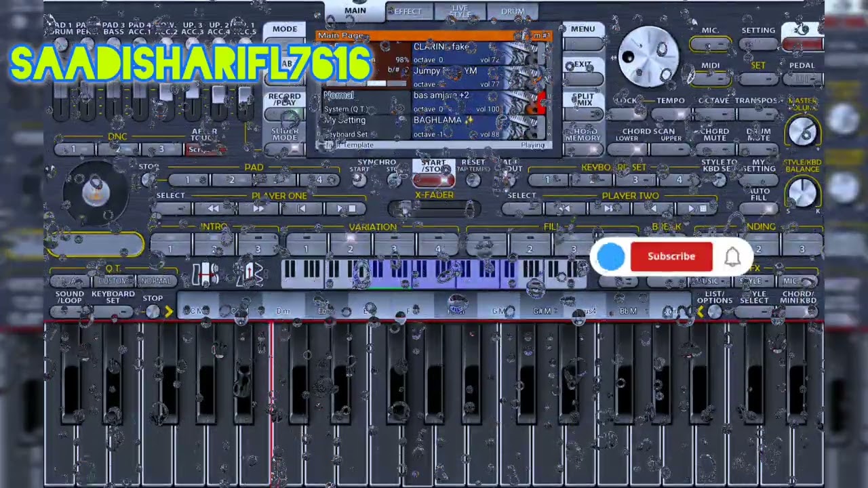The width and height of the screenshot is (868, 488).
Task: Select DNC button 1
Action: 73,150
